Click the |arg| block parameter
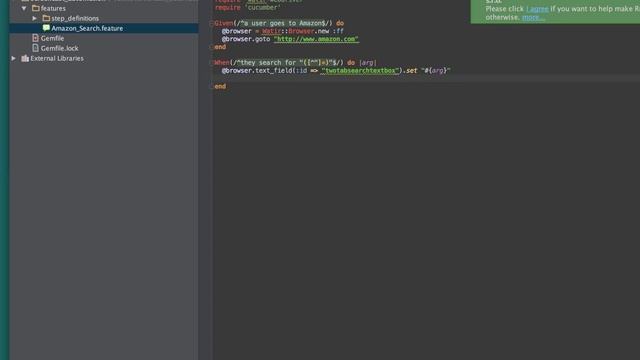This screenshot has height=360, width=640. pos(368,63)
